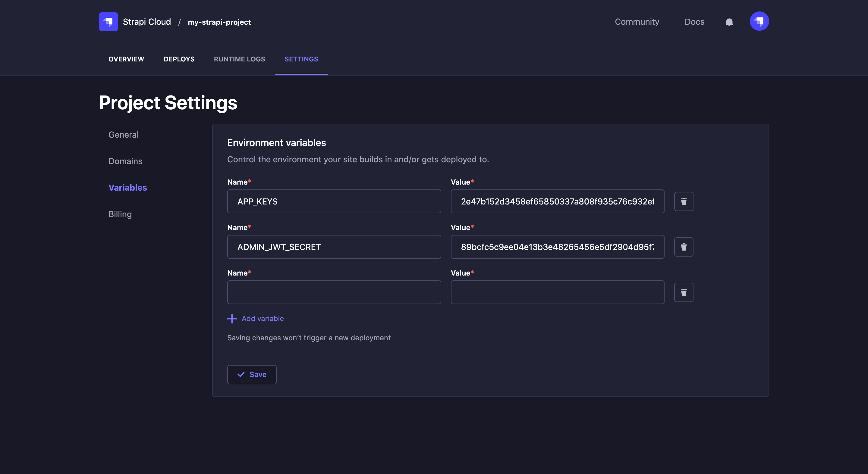Open General settings in sidebar
Image resolution: width=868 pixels, height=474 pixels.
pos(123,135)
